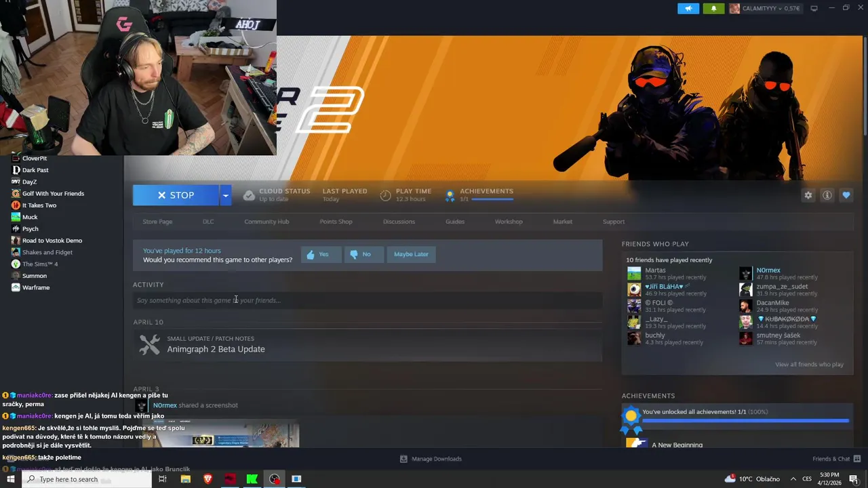868x488 pixels.
Task: Open Windows Start menu
Action: (x=10, y=479)
